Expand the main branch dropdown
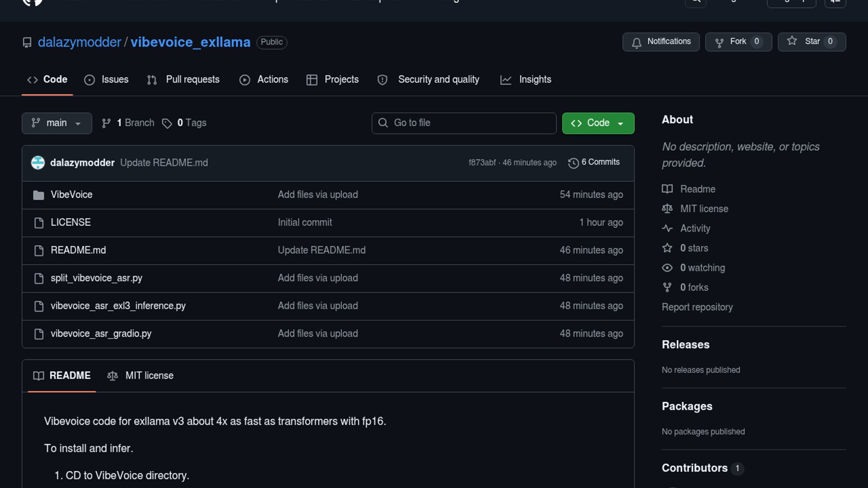This screenshot has height=488, width=868. point(57,123)
